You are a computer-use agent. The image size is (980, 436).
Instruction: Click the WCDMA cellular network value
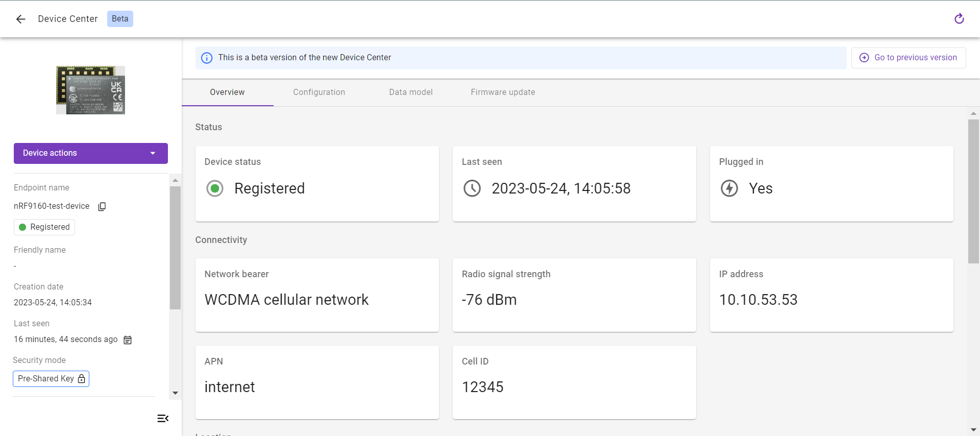(286, 300)
